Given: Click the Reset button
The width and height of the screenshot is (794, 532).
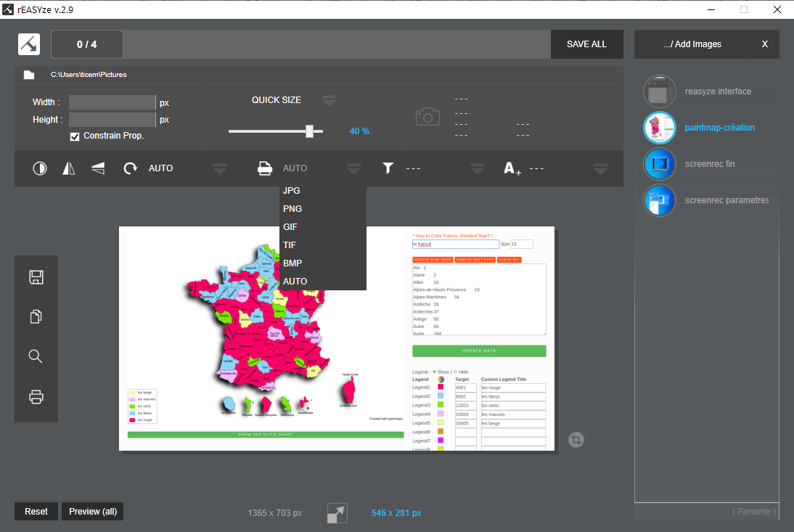Looking at the screenshot, I should pyautogui.click(x=36, y=511).
